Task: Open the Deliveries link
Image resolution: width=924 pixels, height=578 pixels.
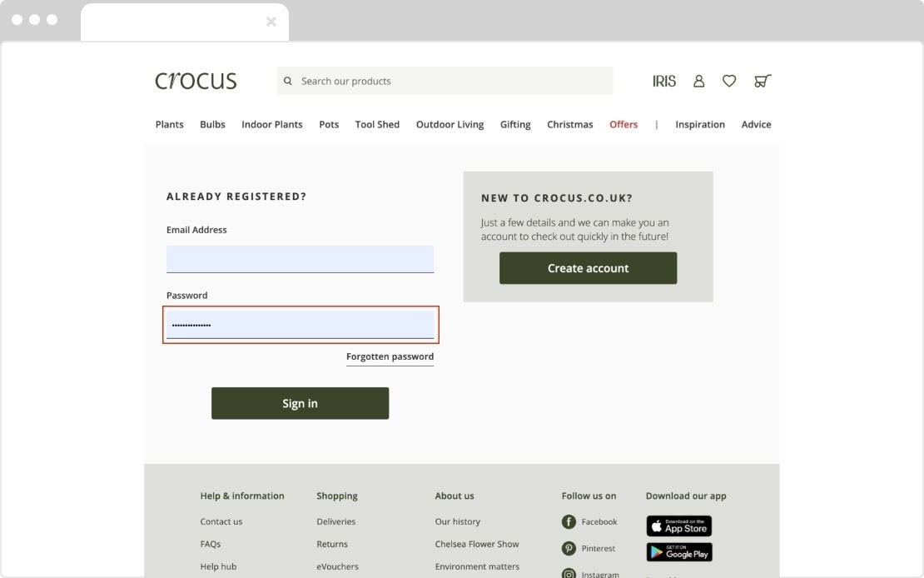Action: click(336, 521)
